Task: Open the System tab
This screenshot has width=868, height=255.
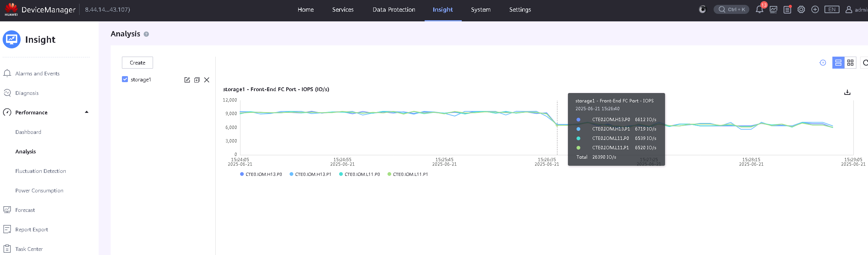Action: 481,10
